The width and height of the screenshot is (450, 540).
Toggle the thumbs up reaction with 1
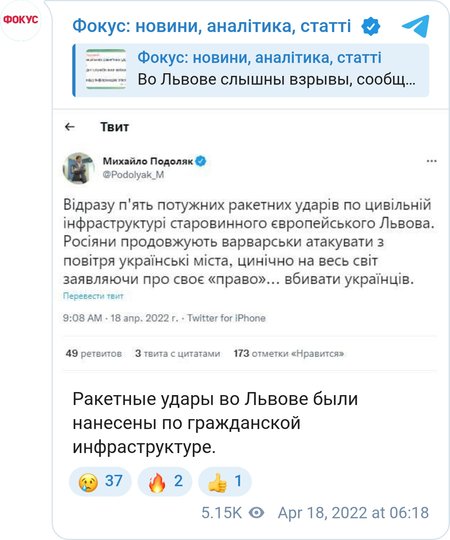225,481
